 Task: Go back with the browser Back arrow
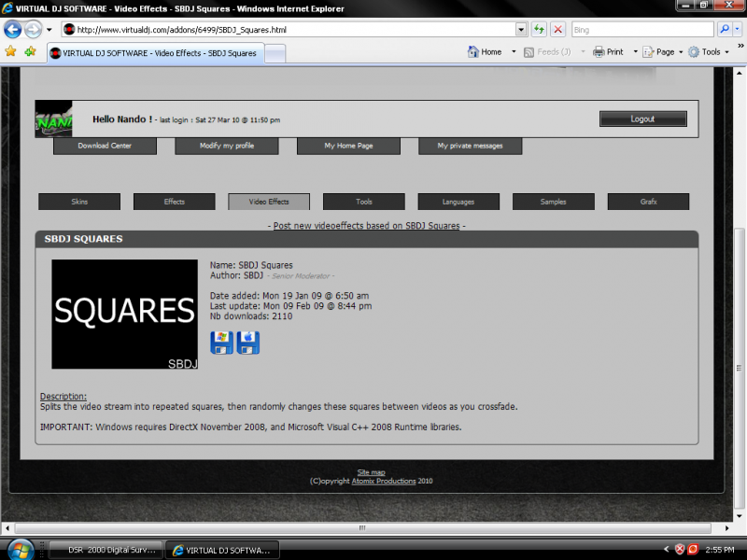(12, 30)
